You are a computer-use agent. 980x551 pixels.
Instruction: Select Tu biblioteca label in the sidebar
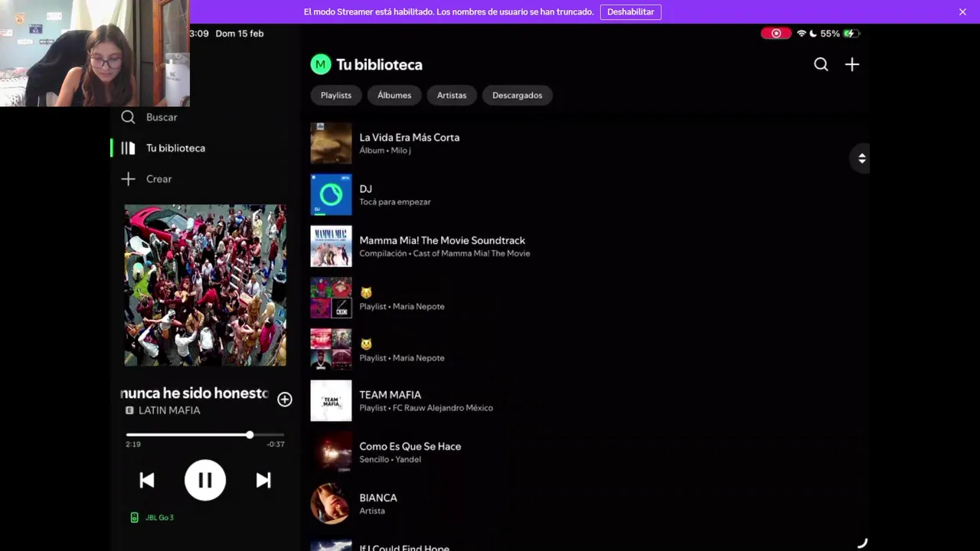175,148
